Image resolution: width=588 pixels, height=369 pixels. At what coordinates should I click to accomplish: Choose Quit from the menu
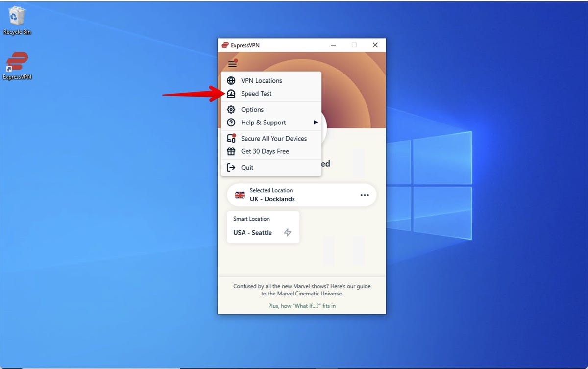[x=271, y=168]
